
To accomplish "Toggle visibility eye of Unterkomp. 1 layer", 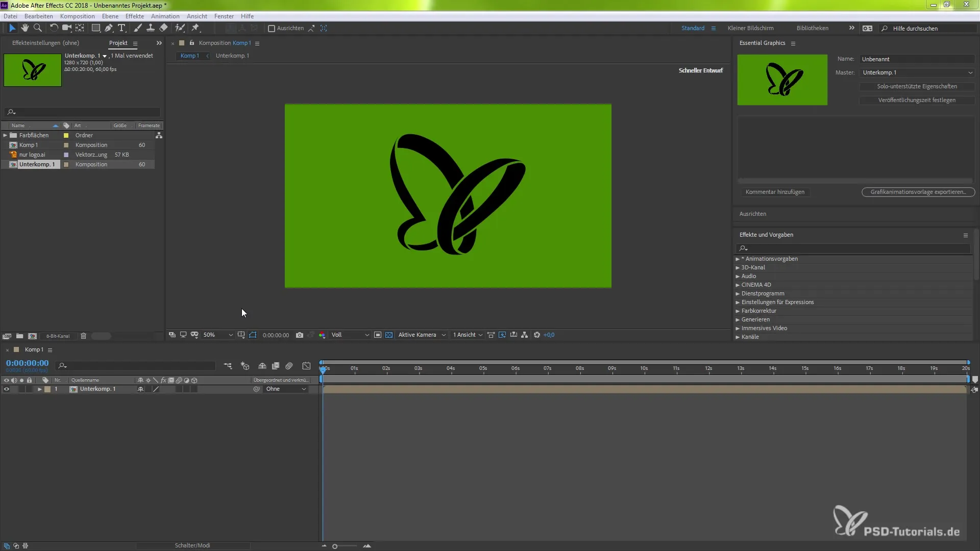I will (x=6, y=389).
